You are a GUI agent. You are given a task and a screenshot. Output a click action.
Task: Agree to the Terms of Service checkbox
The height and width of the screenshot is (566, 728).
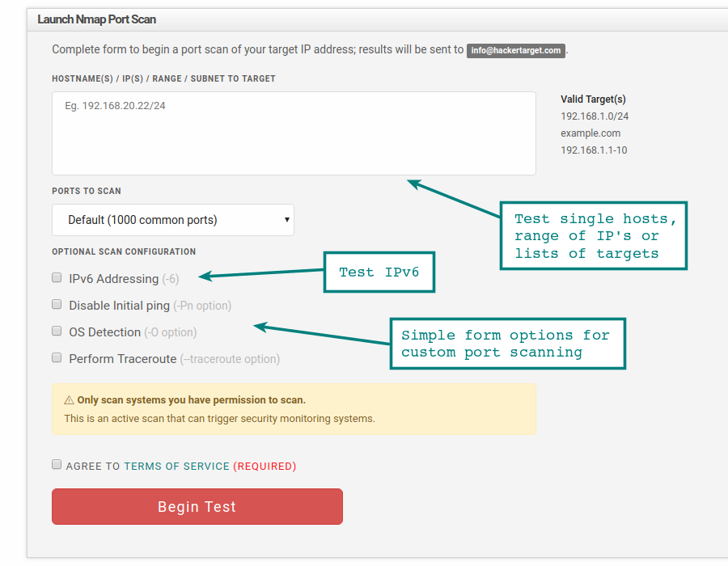57,465
